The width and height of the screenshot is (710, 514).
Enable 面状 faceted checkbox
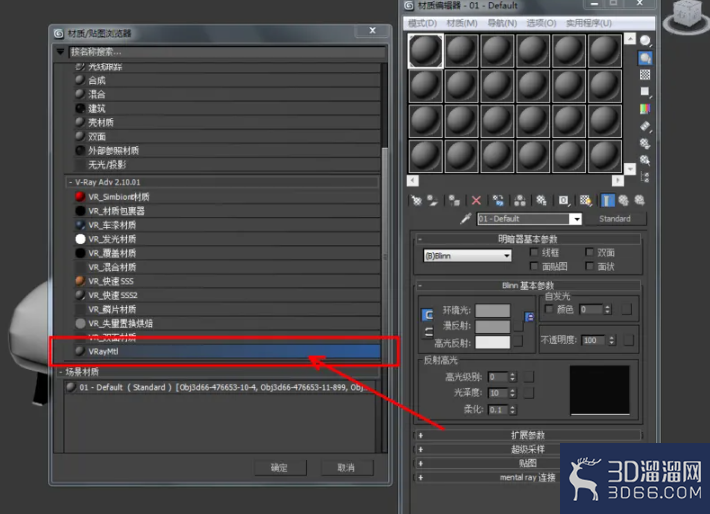click(589, 266)
